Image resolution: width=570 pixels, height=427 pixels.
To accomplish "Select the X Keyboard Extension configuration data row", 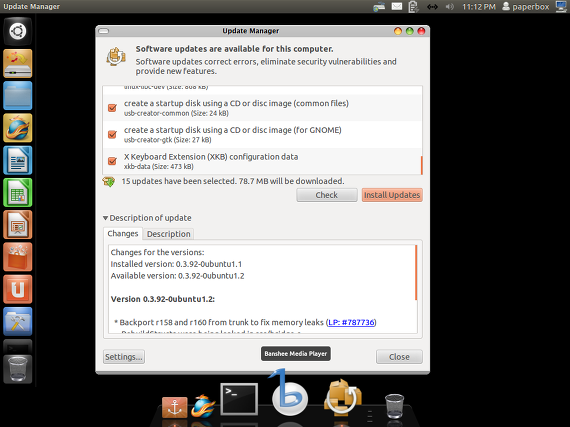I will tap(262, 161).
